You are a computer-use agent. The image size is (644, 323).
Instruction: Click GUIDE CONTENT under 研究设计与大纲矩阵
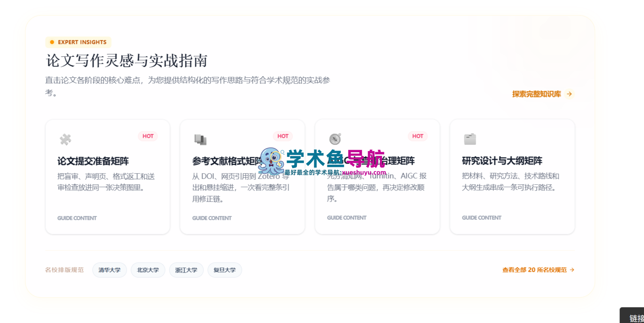click(481, 218)
